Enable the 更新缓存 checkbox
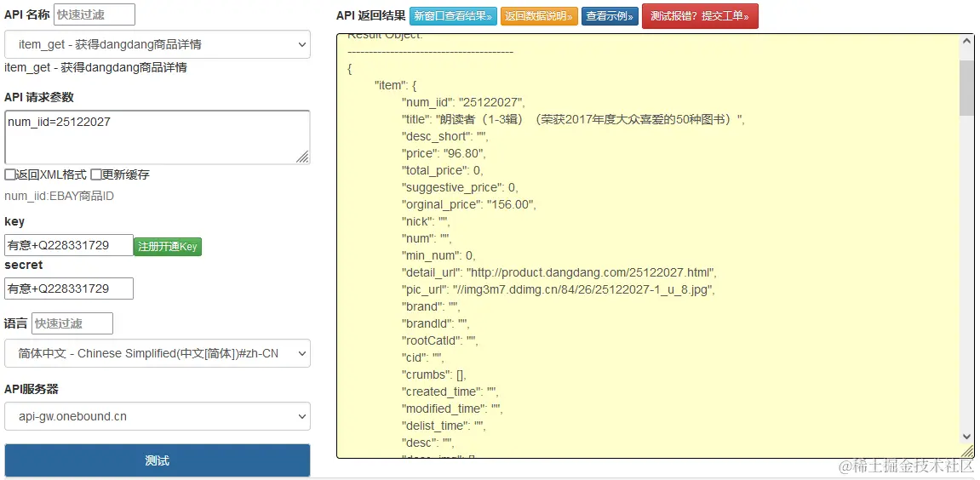This screenshot has height=480, width=980. (x=95, y=174)
